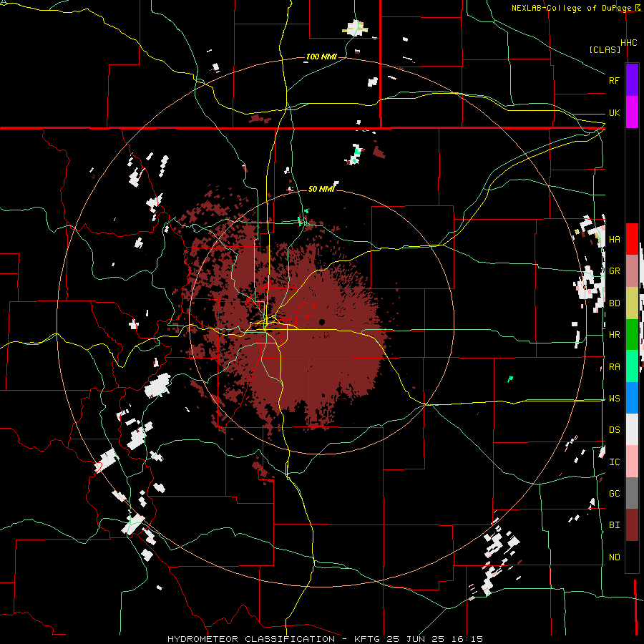Click the 'GR' legend label
Screen dimensions: 644x644
coord(614,271)
